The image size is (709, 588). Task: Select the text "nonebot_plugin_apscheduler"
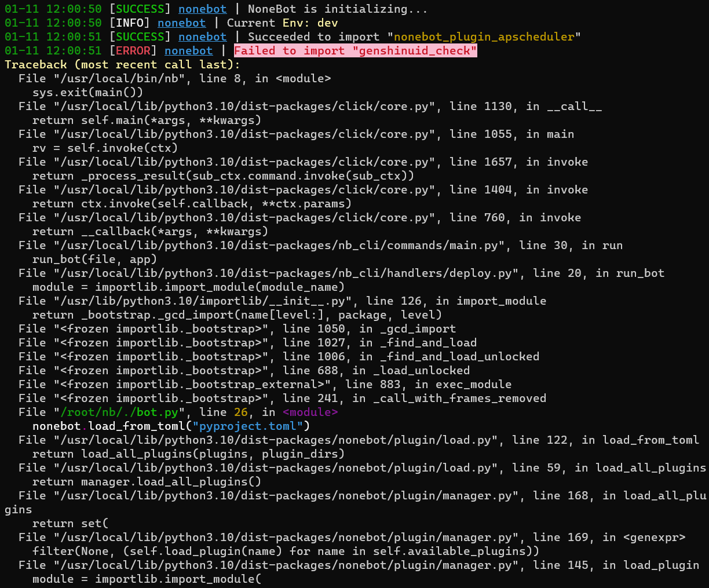[x=484, y=36]
